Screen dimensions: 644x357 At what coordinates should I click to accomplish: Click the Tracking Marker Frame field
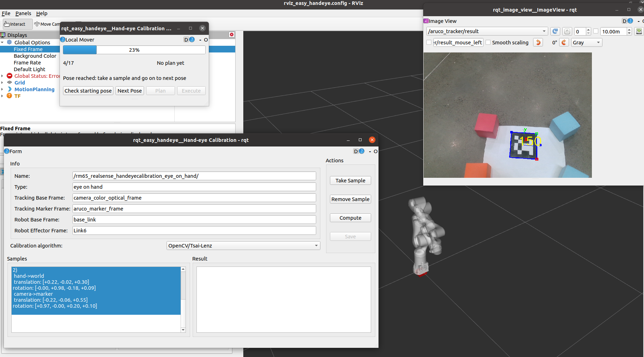pos(194,209)
